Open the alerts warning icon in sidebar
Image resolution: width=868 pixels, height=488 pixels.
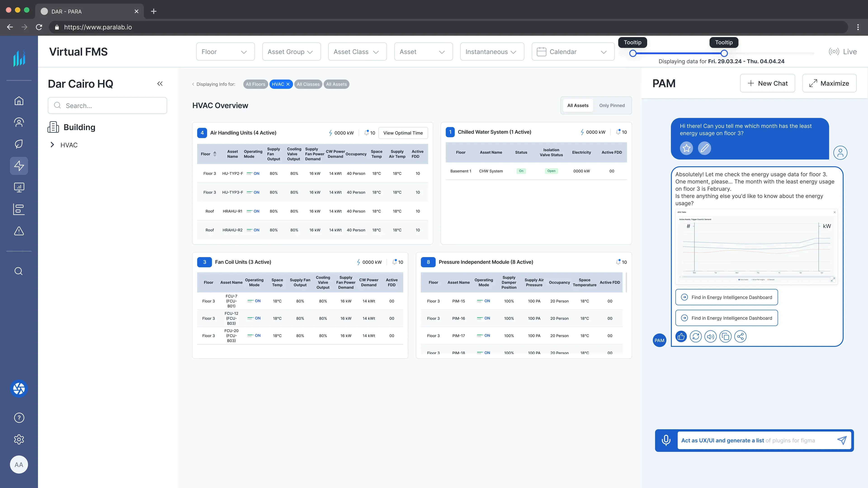[x=19, y=231]
